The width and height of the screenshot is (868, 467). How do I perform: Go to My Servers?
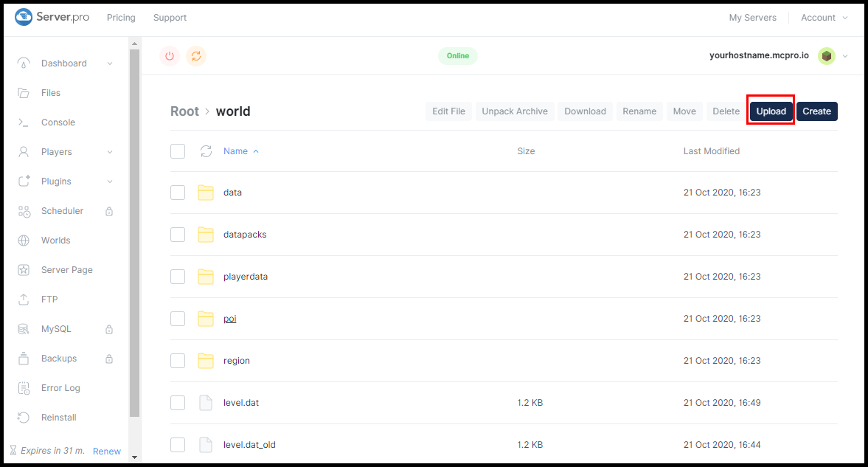753,18
